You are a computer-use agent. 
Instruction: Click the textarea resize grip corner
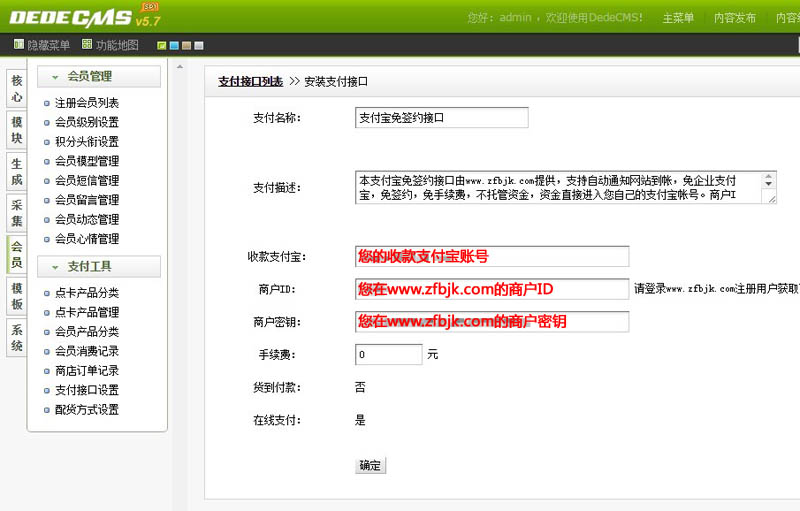772,199
